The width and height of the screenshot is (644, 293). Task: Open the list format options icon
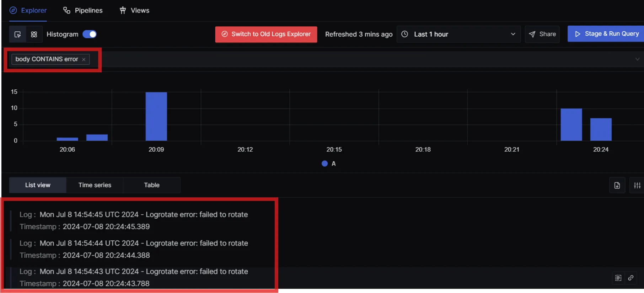pos(637,185)
